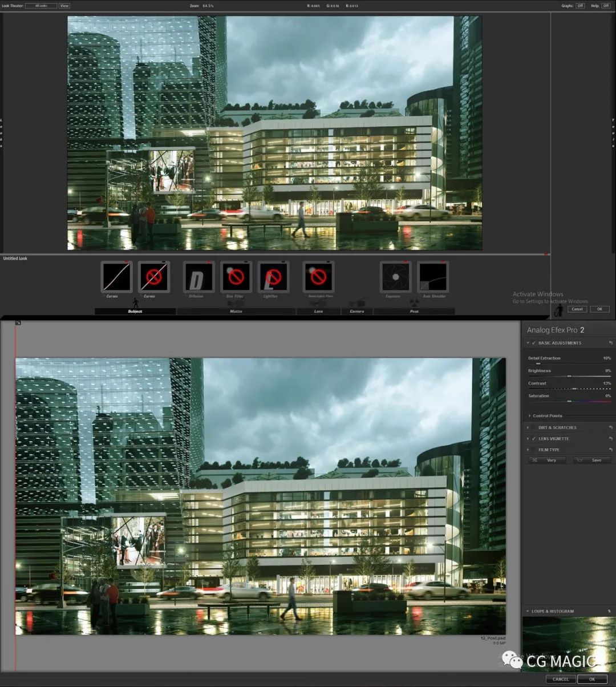Switch to the Matte tab

point(236,312)
